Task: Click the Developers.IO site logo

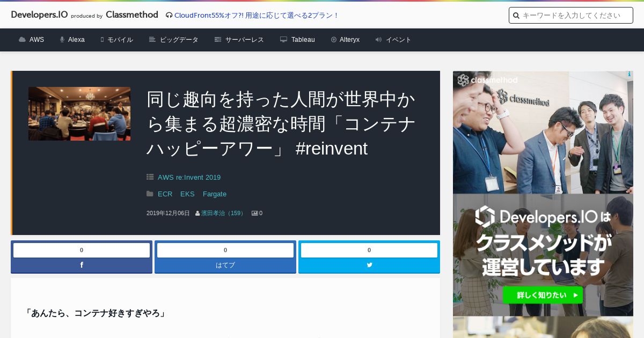Action: (x=39, y=15)
